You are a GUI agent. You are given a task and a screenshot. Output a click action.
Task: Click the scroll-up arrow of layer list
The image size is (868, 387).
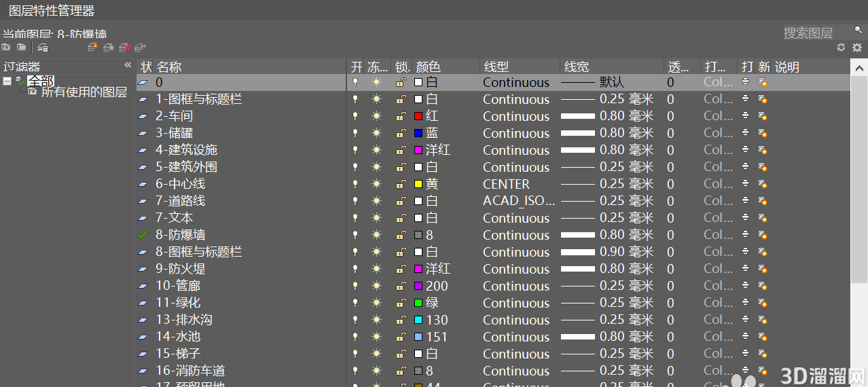858,68
